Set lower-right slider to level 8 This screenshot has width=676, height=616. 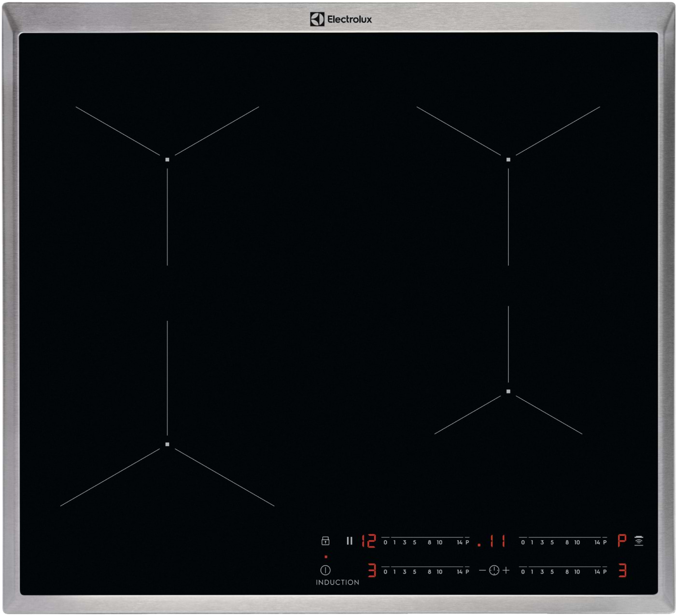point(567,571)
